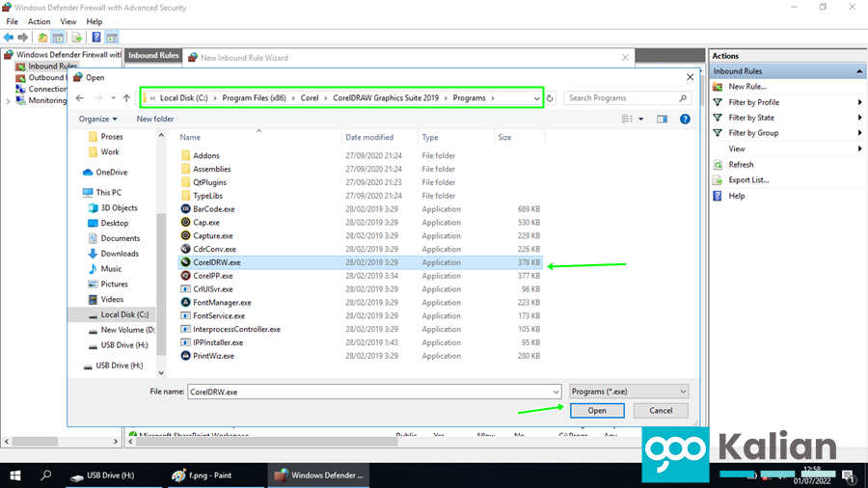This screenshot has height=488, width=868.
Task: Click the Inbound Rules tab header
Action: point(153,55)
